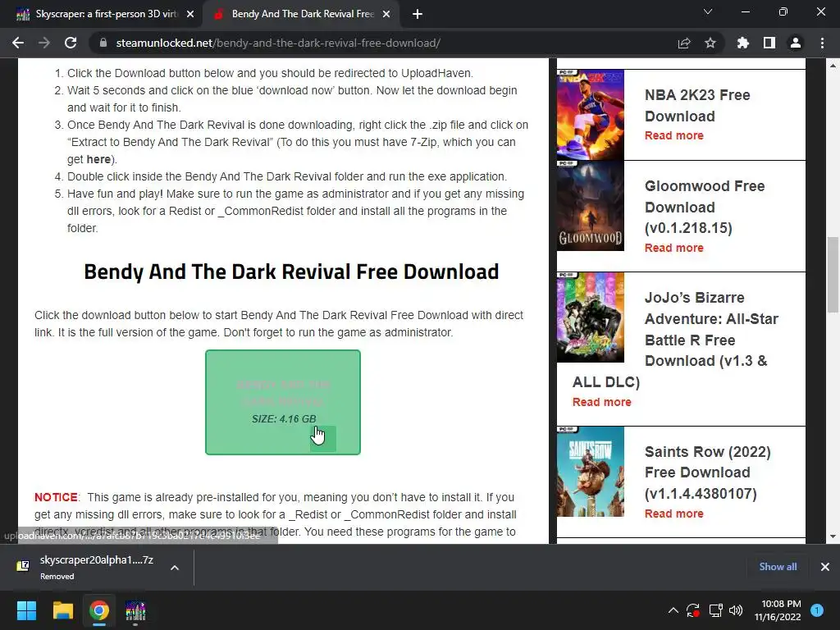Show all downloads
This screenshot has width=840, height=630.
[778, 567]
